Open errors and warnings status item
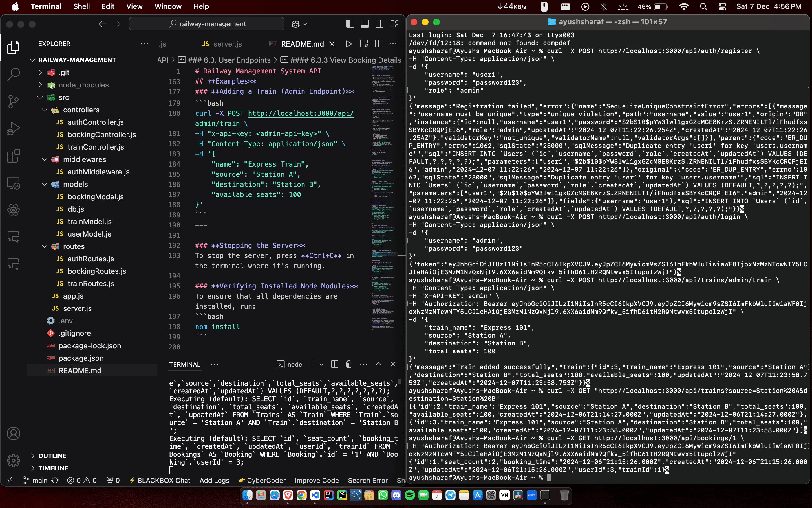Viewport: 812px width, 508px height. pos(82,480)
